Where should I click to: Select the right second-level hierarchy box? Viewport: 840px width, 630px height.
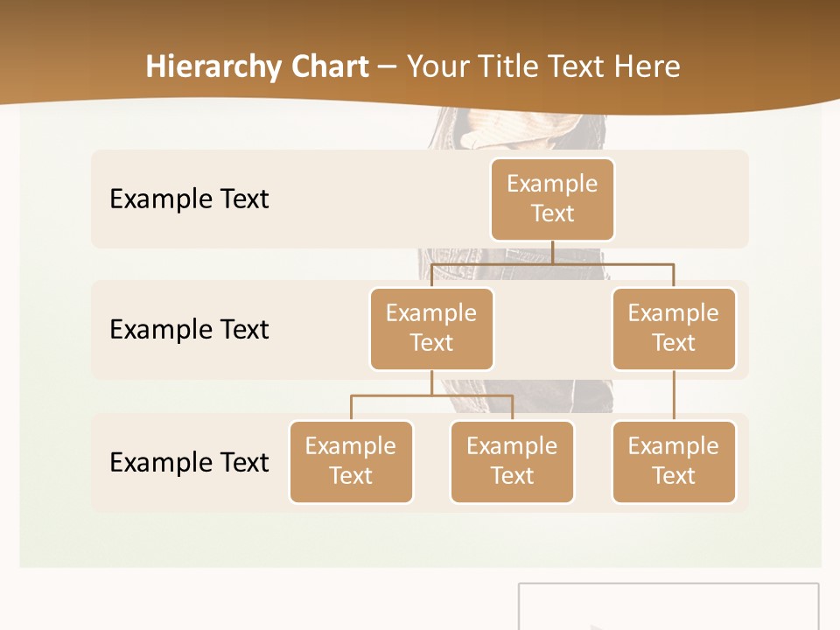pos(674,329)
